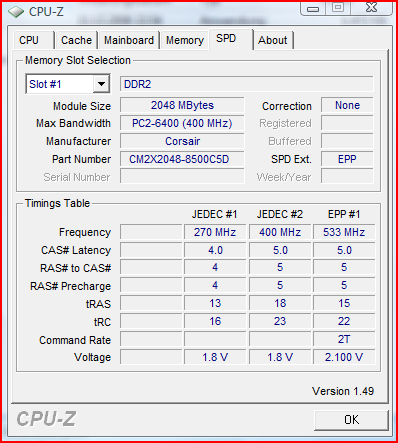Minimize the CPU-Z window

[x=313, y=8]
